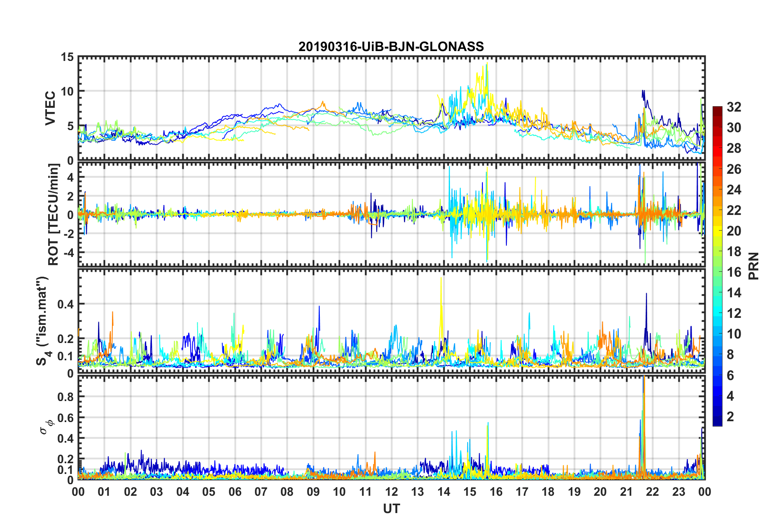783x532 pixels.
Task: Click colorbar tick value 10
Action: [734, 334]
